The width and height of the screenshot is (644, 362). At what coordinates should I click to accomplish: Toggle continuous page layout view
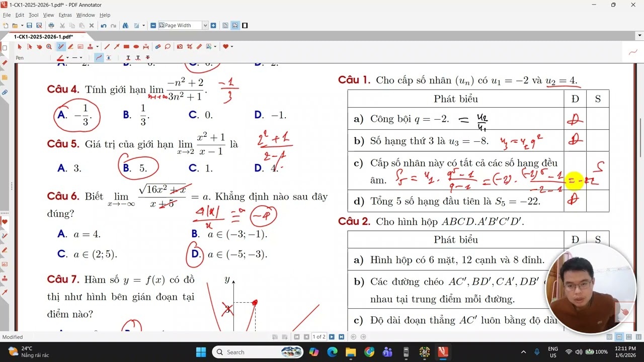[235, 25]
